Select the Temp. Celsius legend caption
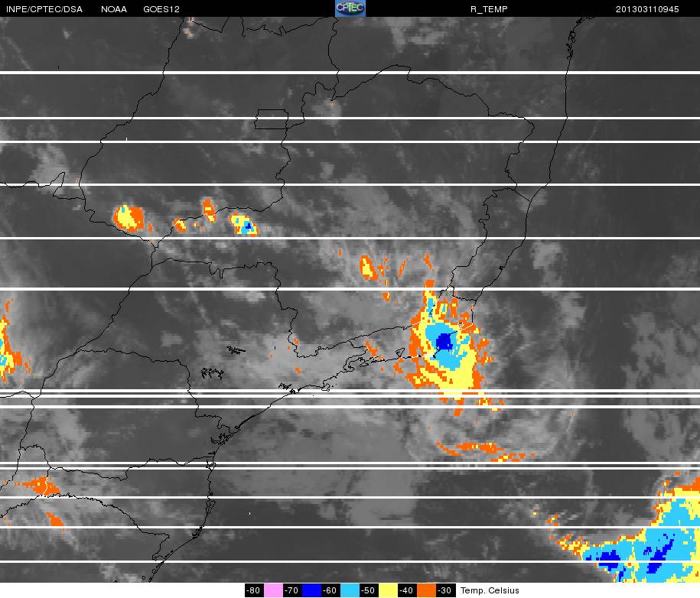Viewport: 700px width, 598px height. pyautogui.click(x=490, y=590)
